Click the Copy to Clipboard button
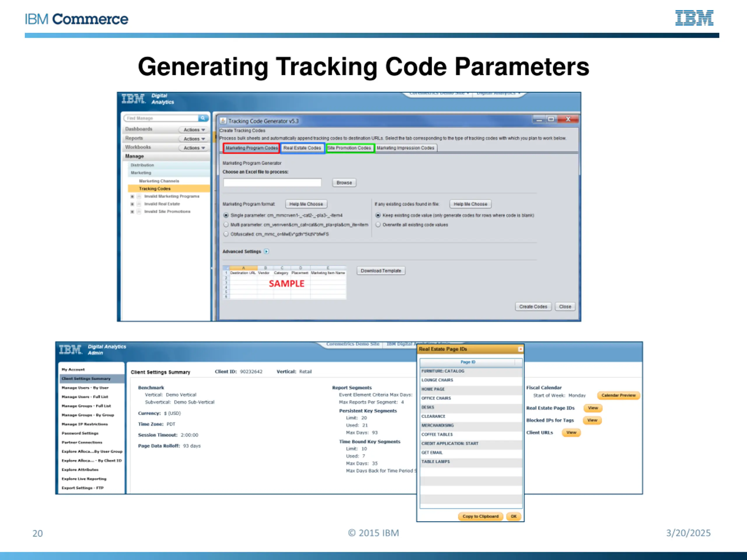Viewport: 747px width, 560px height. tap(480, 516)
